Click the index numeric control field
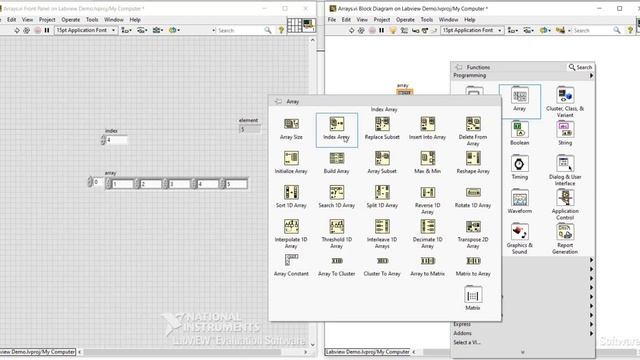 pyautogui.click(x=117, y=140)
